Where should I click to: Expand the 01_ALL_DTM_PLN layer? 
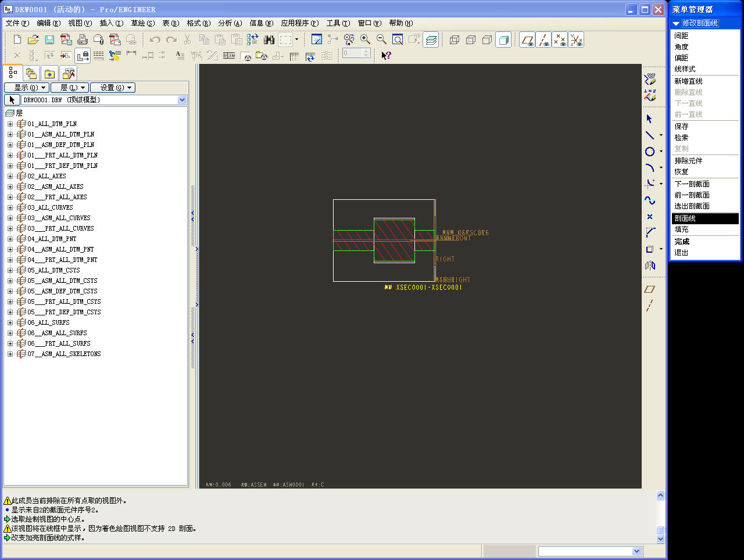[10, 124]
